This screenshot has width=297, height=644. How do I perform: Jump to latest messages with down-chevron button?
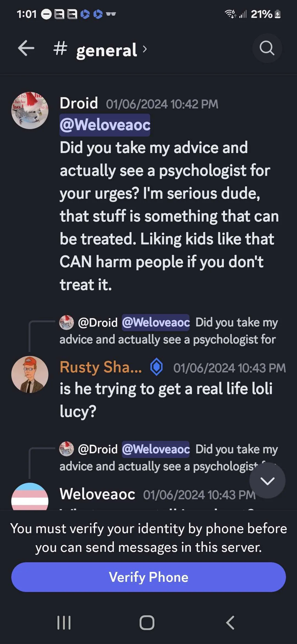[267, 481]
